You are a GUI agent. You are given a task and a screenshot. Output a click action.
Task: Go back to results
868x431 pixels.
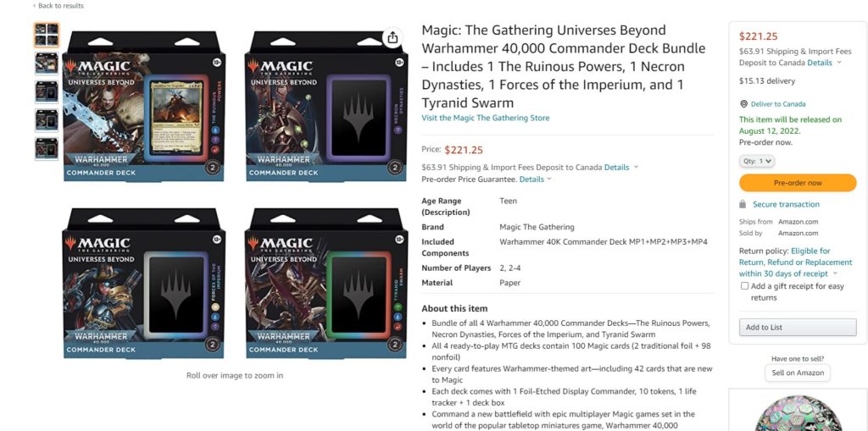(x=58, y=6)
